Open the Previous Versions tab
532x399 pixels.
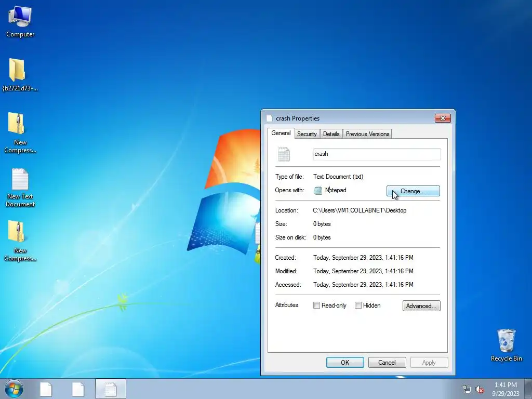[x=367, y=134]
